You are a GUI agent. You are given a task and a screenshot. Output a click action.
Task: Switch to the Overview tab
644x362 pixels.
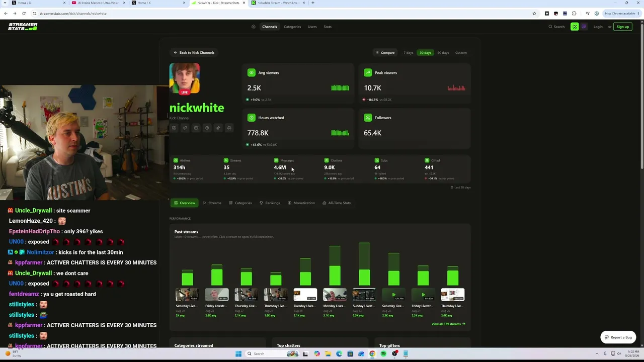click(184, 203)
